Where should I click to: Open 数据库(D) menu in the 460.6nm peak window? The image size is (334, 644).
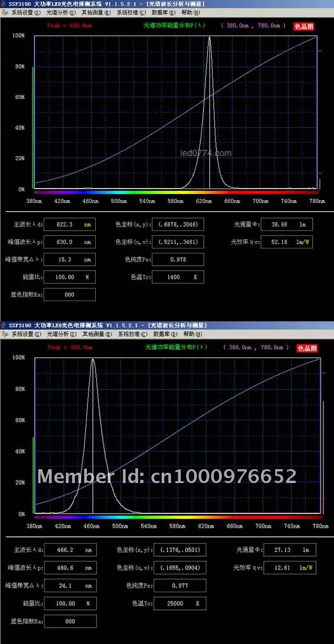click(165, 334)
